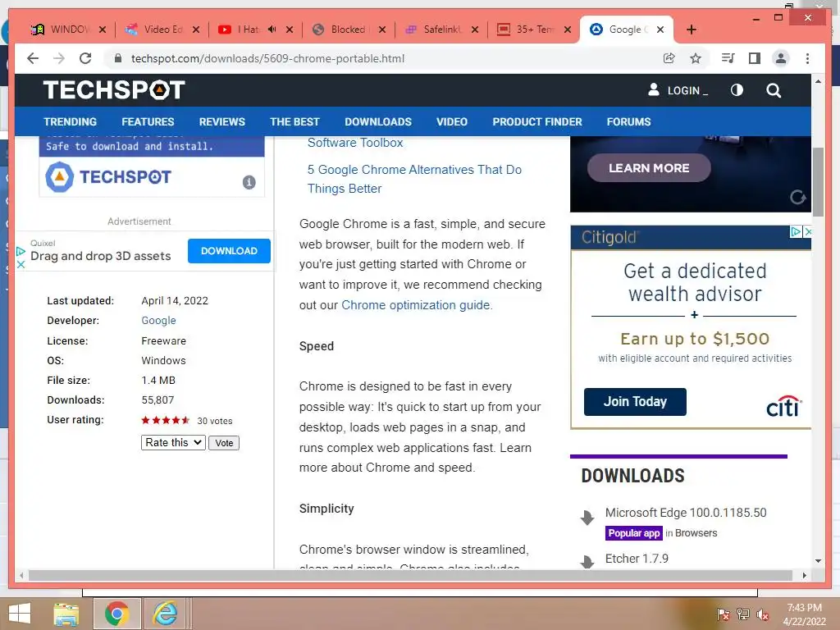Switch to the Video Ed tab
The image size is (840, 630).
point(162,30)
